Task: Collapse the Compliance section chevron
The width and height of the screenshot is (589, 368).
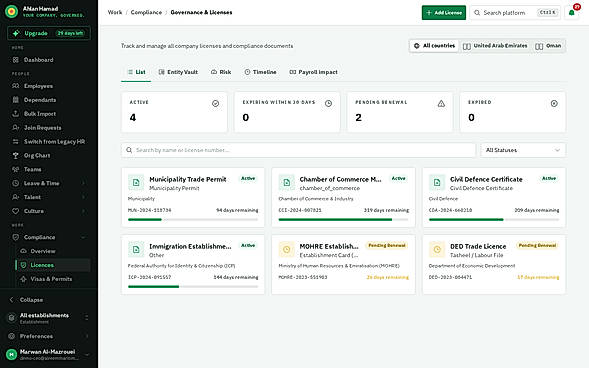Action: (x=83, y=237)
